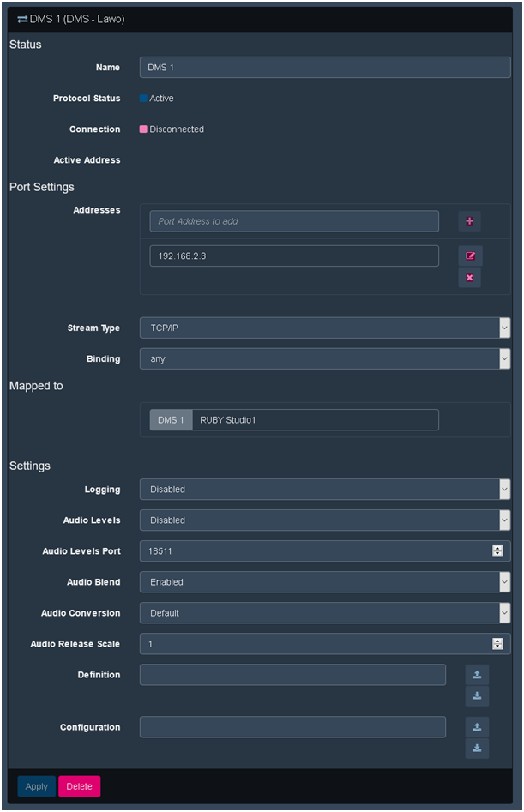
Task: Click the download icon next to Configuration
Action: 477,748
